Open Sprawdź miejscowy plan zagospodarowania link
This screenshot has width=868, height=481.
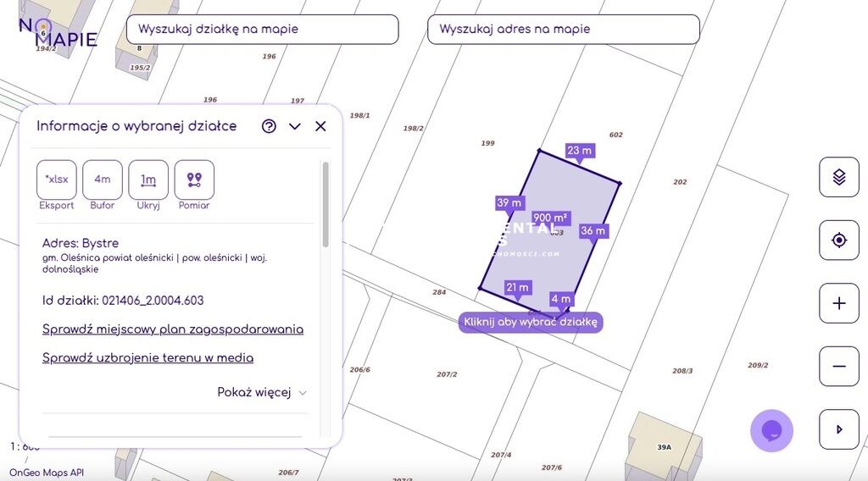point(173,329)
